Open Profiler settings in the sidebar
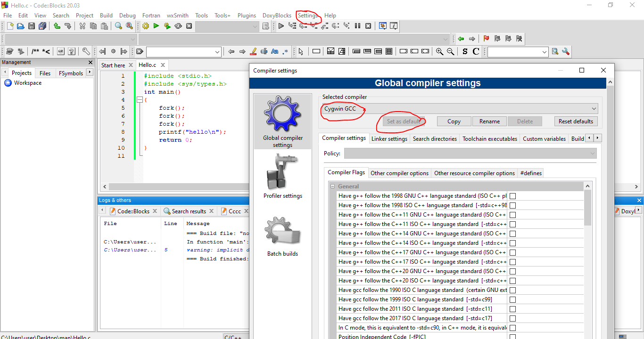The width and height of the screenshot is (644, 339). pyautogui.click(x=282, y=174)
